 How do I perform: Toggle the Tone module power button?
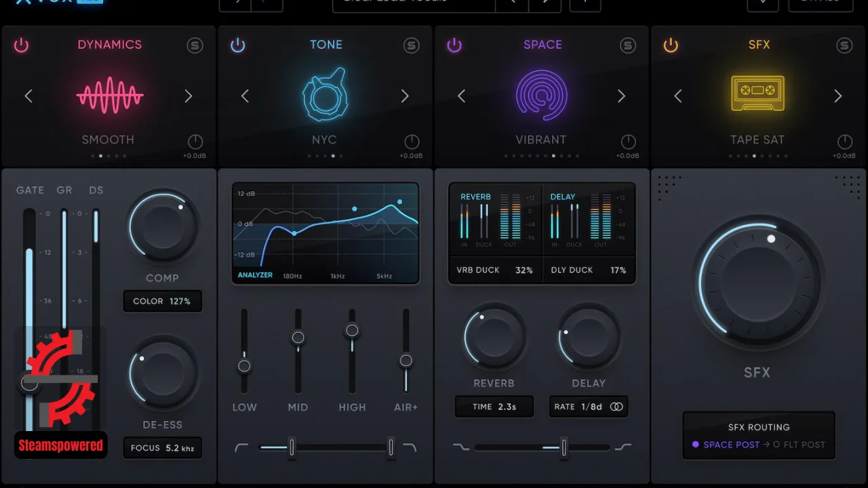click(237, 45)
